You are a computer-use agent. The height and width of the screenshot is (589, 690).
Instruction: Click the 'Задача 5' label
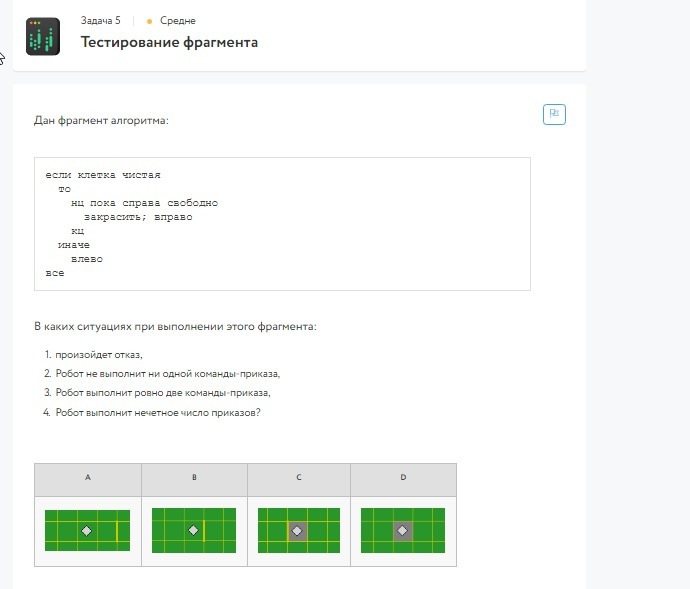pyautogui.click(x=100, y=21)
